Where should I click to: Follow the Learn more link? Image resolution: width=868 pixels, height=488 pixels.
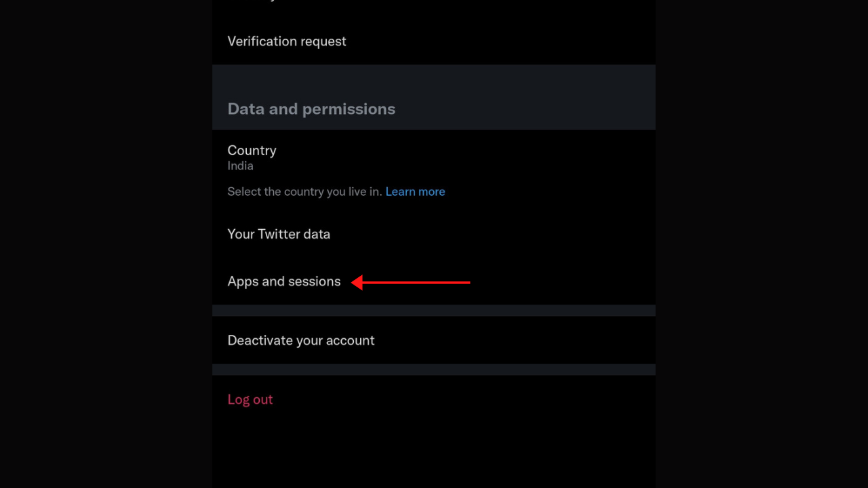tap(415, 192)
